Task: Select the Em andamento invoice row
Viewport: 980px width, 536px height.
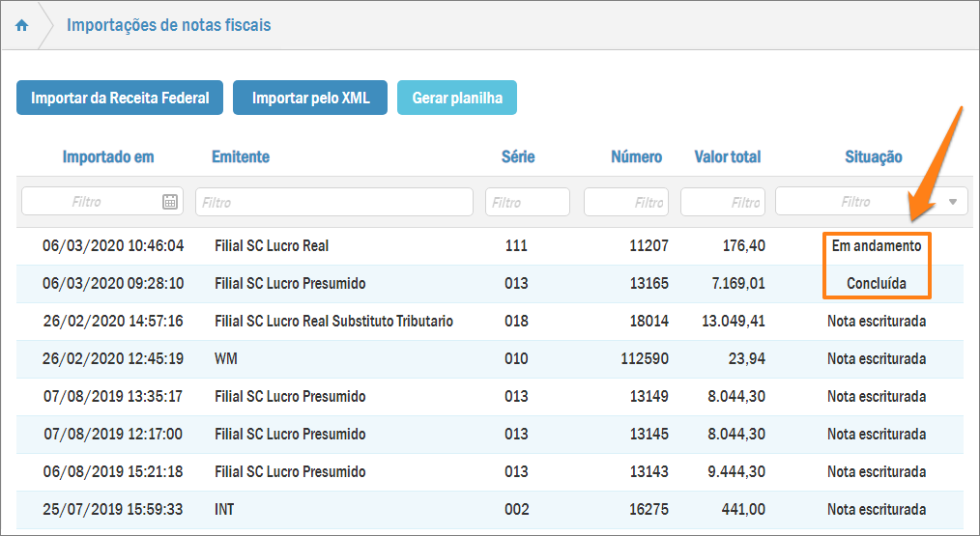Action: (483, 246)
